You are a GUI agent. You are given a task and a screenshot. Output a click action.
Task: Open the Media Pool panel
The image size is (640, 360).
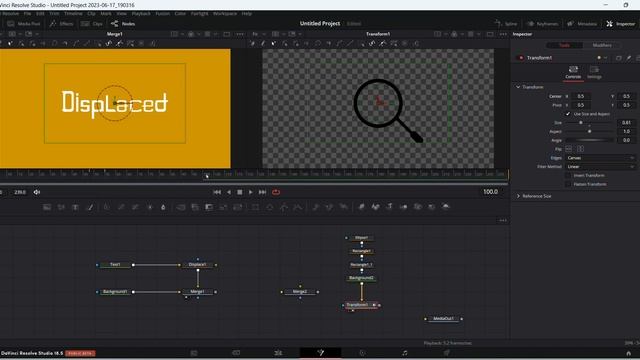pyautogui.click(x=24, y=24)
